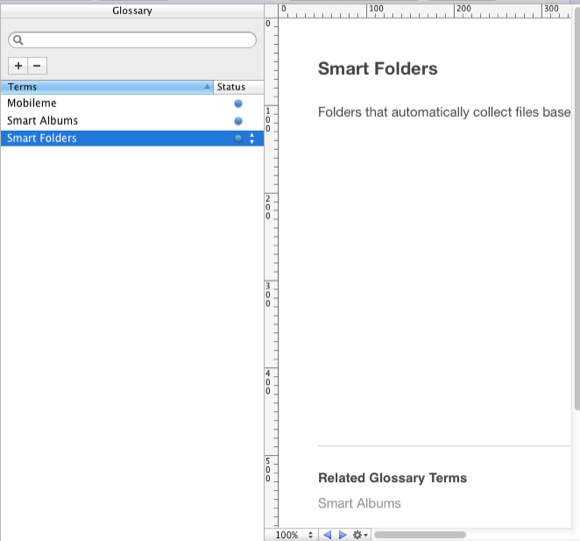Image resolution: width=580 pixels, height=541 pixels.
Task: Sort by the Terms column header
Action: point(107,87)
